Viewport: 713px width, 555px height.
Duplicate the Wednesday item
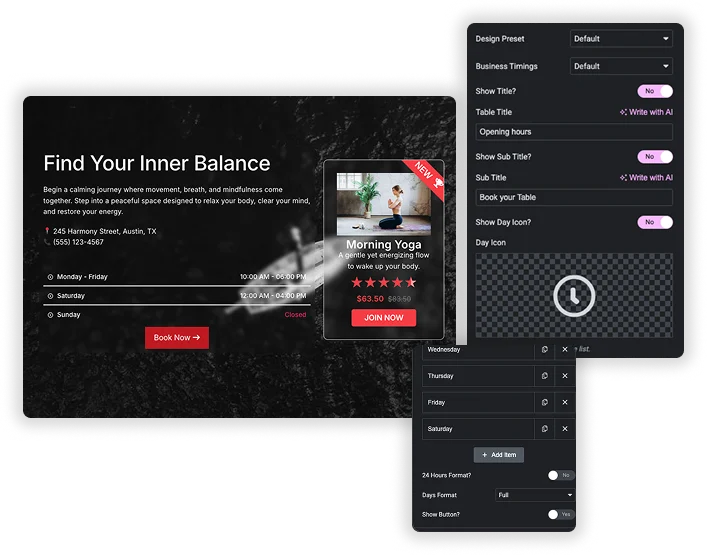[x=544, y=350]
